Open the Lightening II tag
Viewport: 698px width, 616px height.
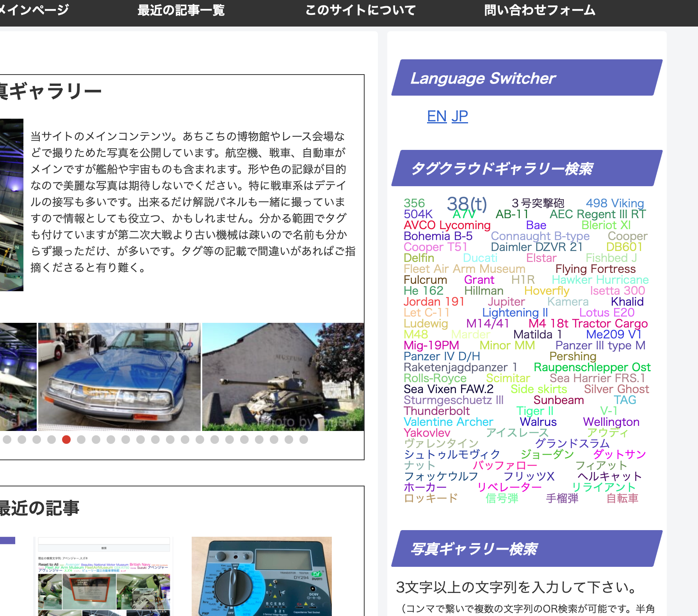click(x=515, y=313)
